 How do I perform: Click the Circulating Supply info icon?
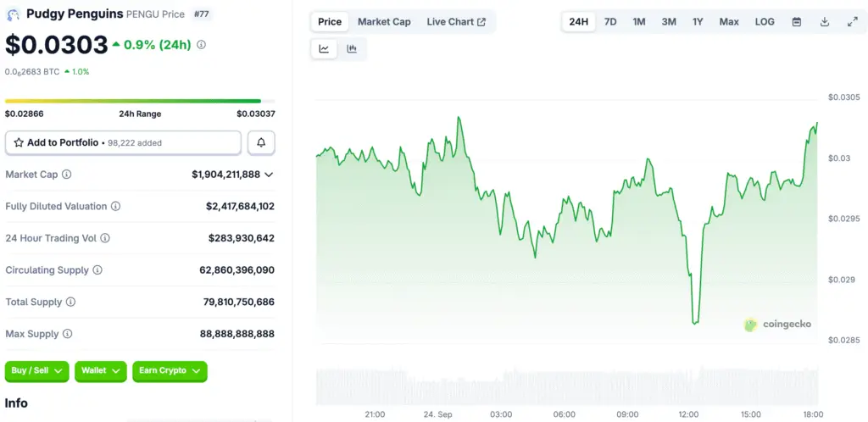pos(97,270)
